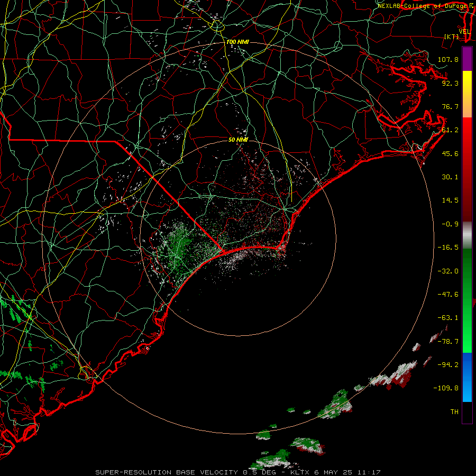
Task: Click the blue segment of the velocity color bar
Action: 467,377
